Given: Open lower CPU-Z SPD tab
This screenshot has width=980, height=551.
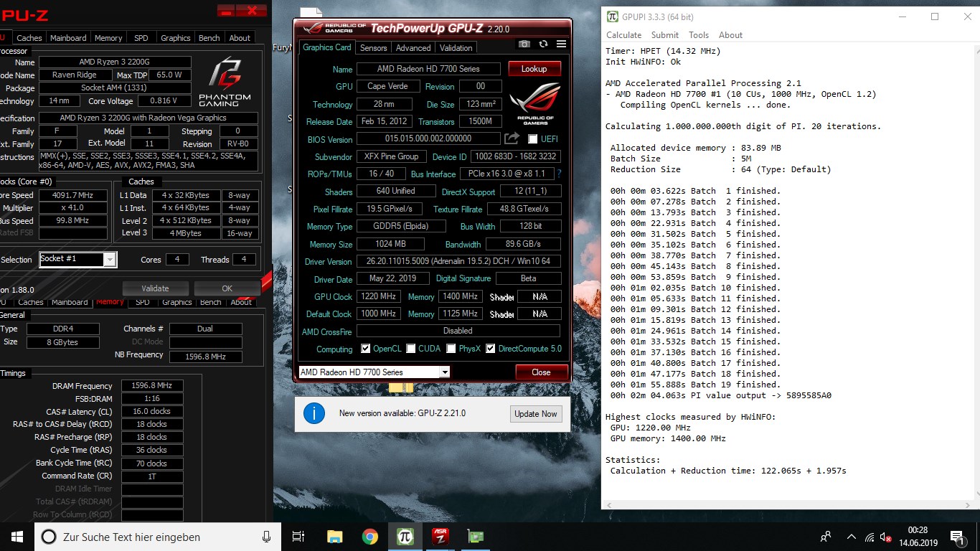Looking at the screenshot, I should [143, 302].
